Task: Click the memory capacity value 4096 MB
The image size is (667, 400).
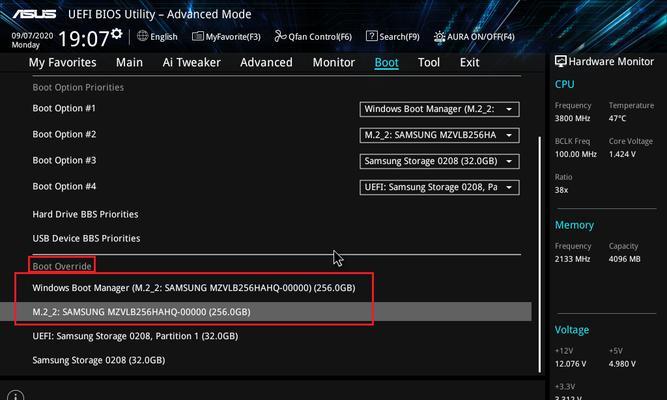Action: (x=624, y=259)
